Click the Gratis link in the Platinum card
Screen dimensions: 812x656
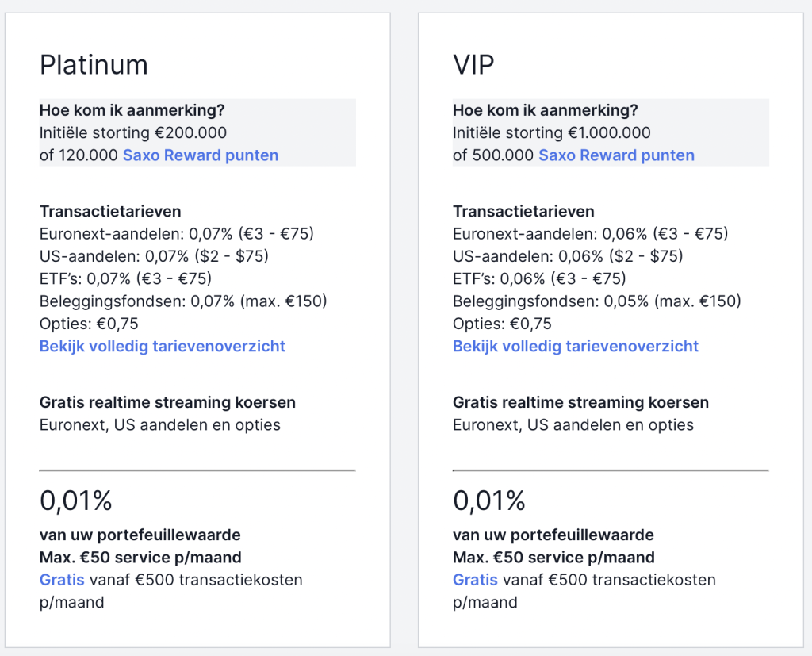tap(61, 580)
